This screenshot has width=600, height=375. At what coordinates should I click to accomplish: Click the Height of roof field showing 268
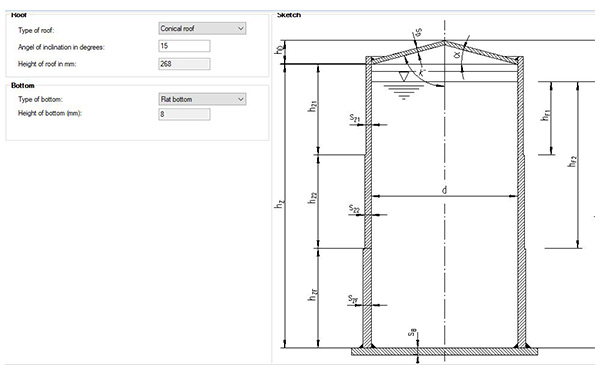coord(184,64)
